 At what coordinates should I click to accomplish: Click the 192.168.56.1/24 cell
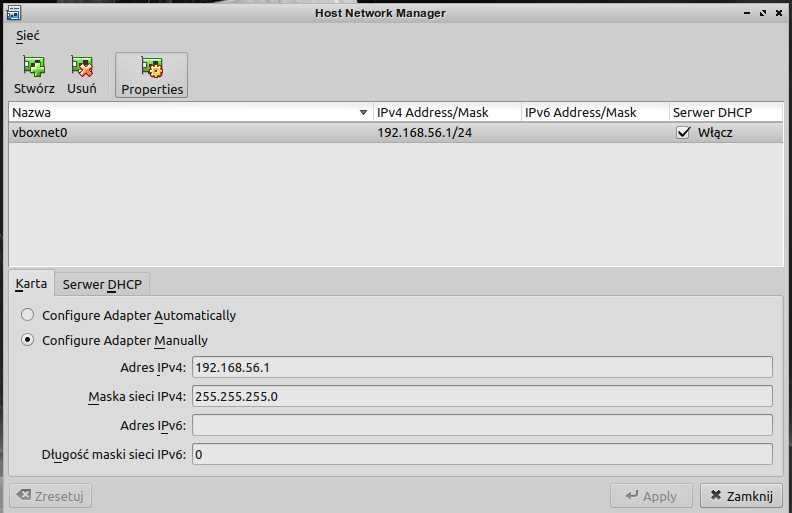[x=425, y=133]
